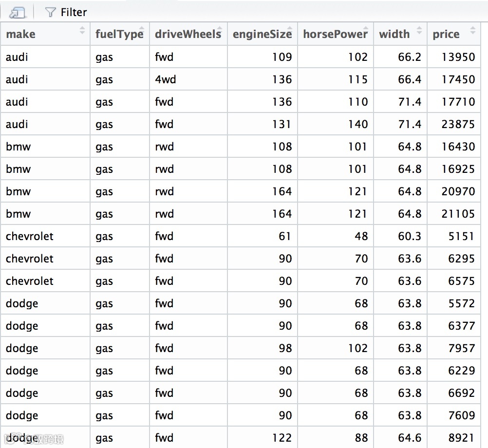Click the Filter funnel icon

pyautogui.click(x=50, y=13)
